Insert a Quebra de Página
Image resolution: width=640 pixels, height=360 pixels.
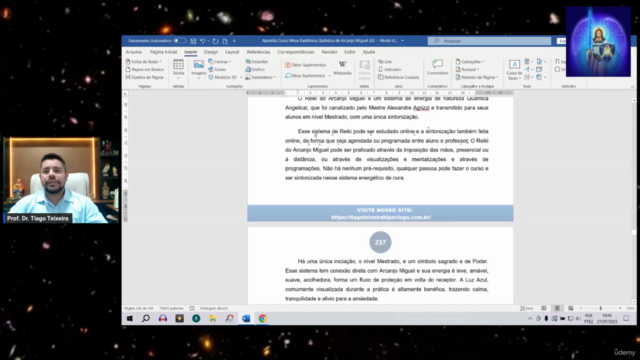pyautogui.click(x=145, y=77)
